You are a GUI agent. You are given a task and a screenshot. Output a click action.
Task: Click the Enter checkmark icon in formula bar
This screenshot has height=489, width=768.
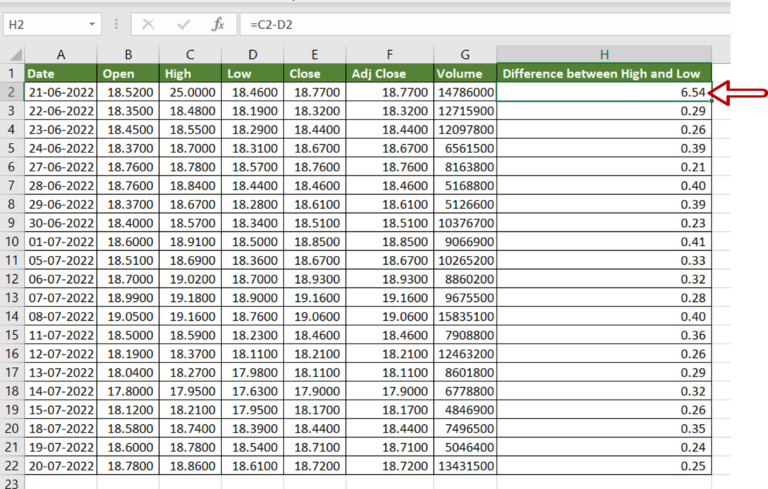click(x=183, y=23)
